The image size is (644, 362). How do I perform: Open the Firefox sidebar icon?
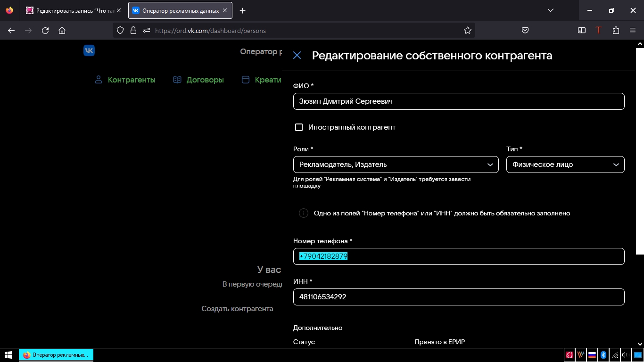[x=582, y=31]
